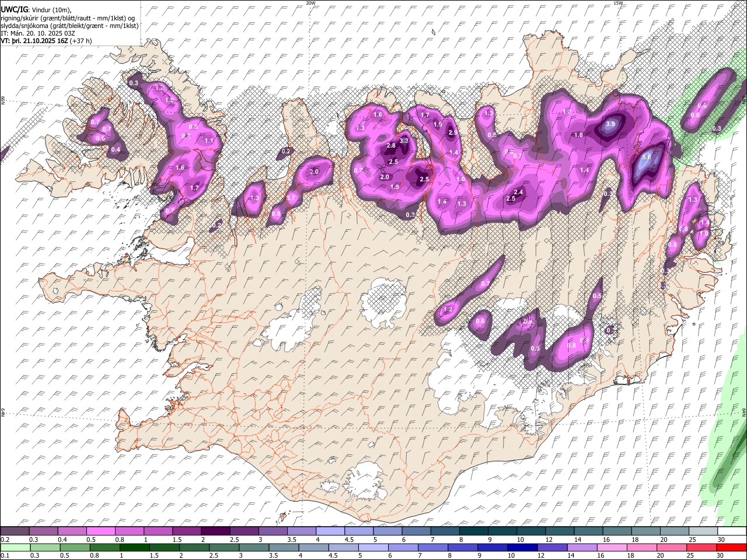Image resolution: width=747 pixels, height=560 pixels.
Task: Click the 0.2 label under the purple scale
Action: pos(5,540)
